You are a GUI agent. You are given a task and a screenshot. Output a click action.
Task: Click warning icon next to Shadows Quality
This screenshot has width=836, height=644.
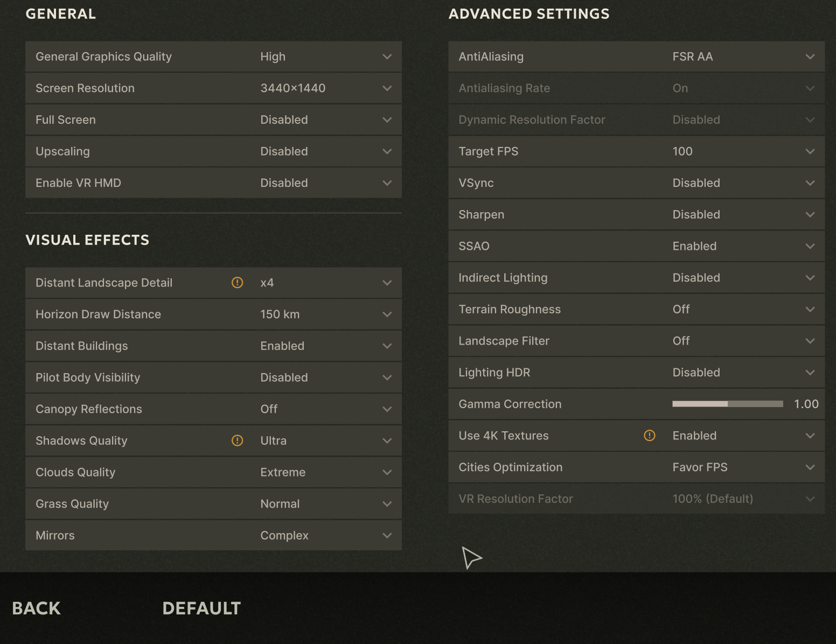pos(237,440)
